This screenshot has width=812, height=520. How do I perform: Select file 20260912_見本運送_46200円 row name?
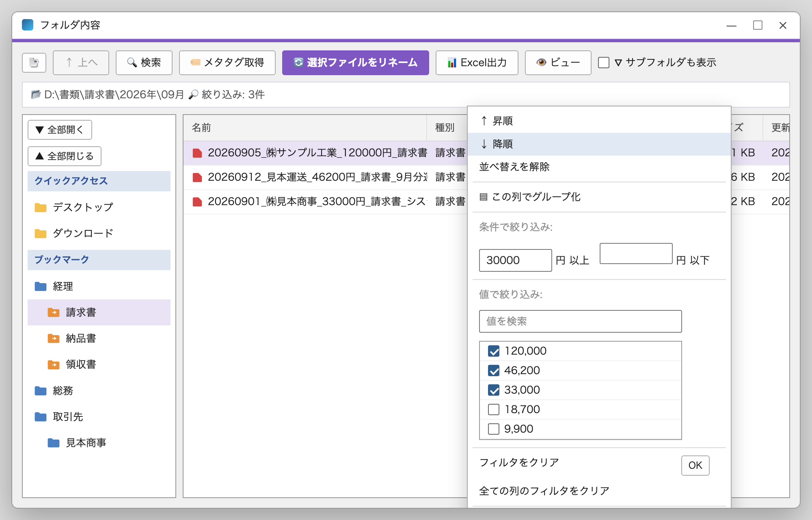pyautogui.click(x=317, y=177)
